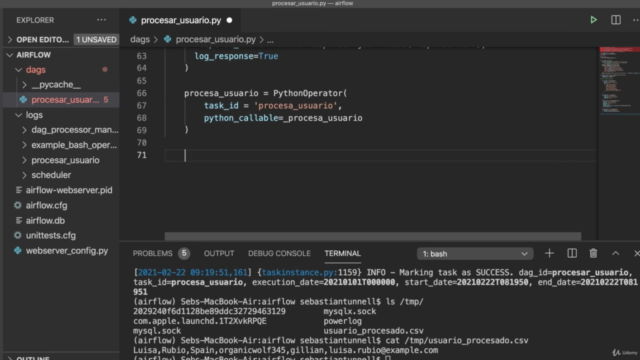
Task: Switch to the Problems tab
Action: tap(152, 253)
